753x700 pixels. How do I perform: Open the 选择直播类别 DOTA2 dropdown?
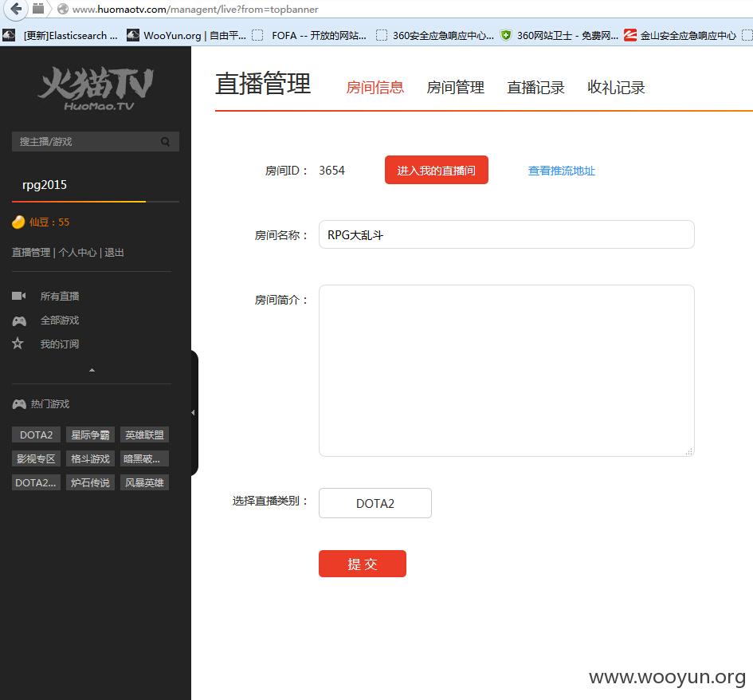[375, 503]
